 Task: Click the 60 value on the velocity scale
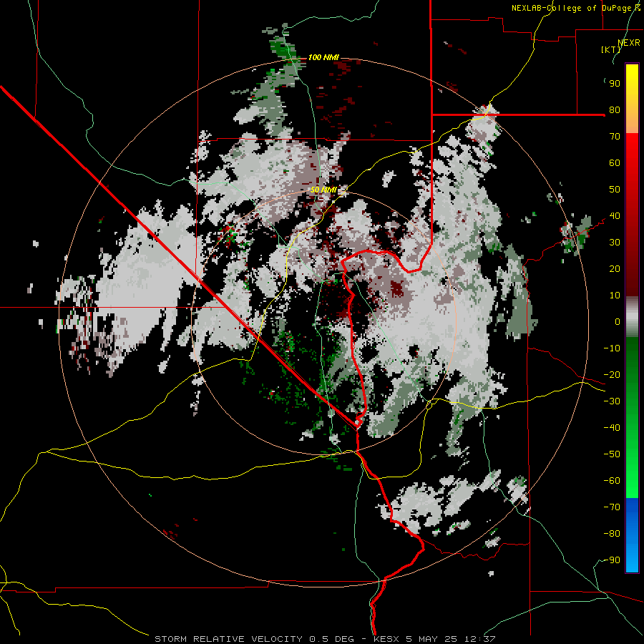[x=615, y=162]
